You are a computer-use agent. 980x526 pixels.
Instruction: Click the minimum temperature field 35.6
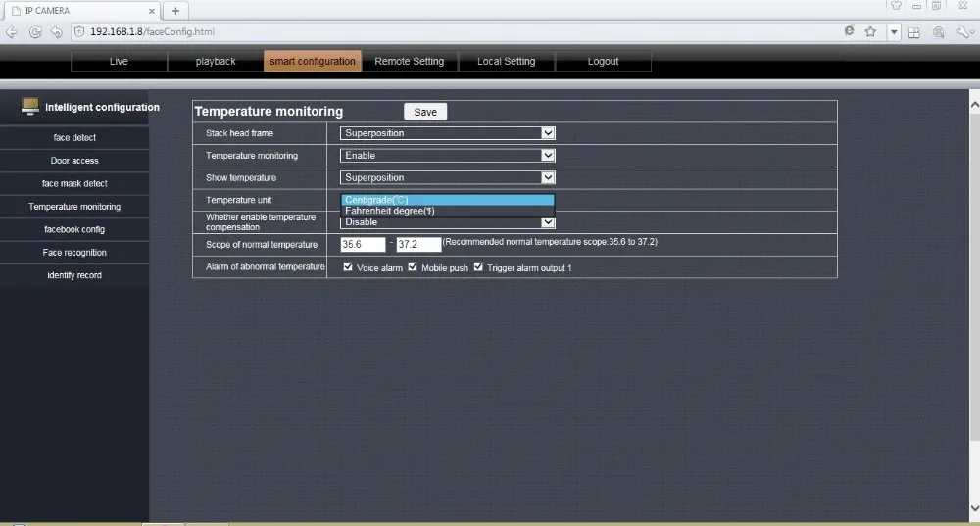pyautogui.click(x=363, y=244)
